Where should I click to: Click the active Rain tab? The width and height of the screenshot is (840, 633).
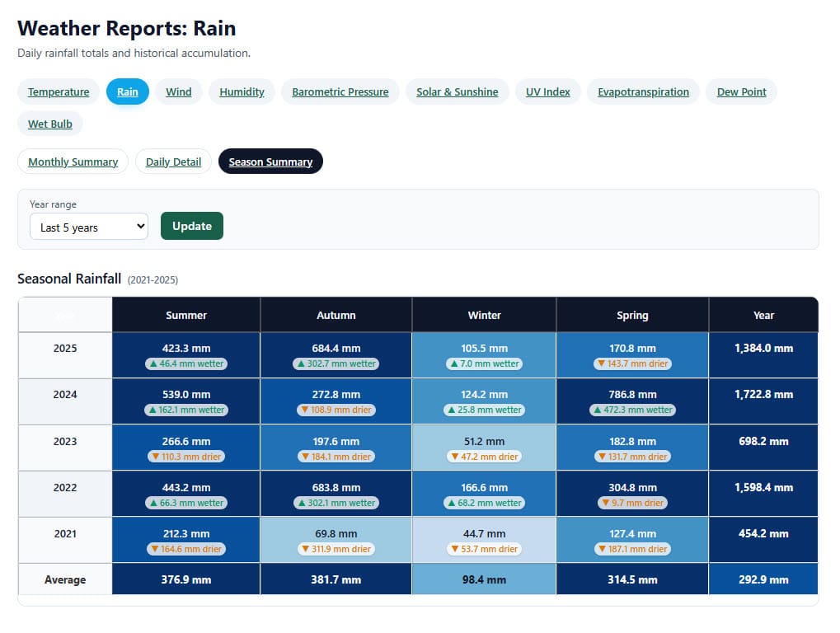point(128,91)
